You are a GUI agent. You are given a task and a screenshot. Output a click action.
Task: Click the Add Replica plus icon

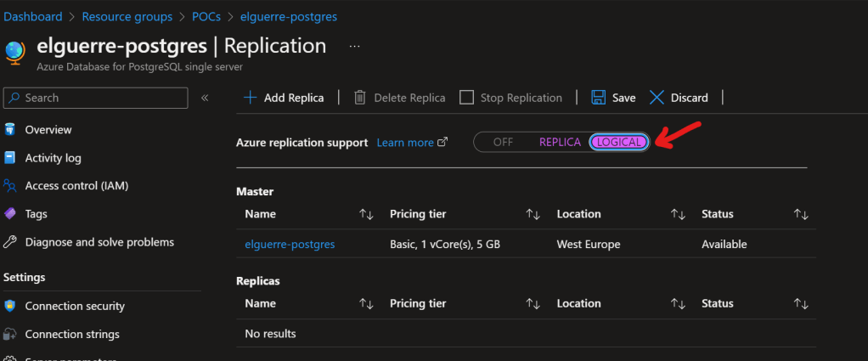coord(250,98)
